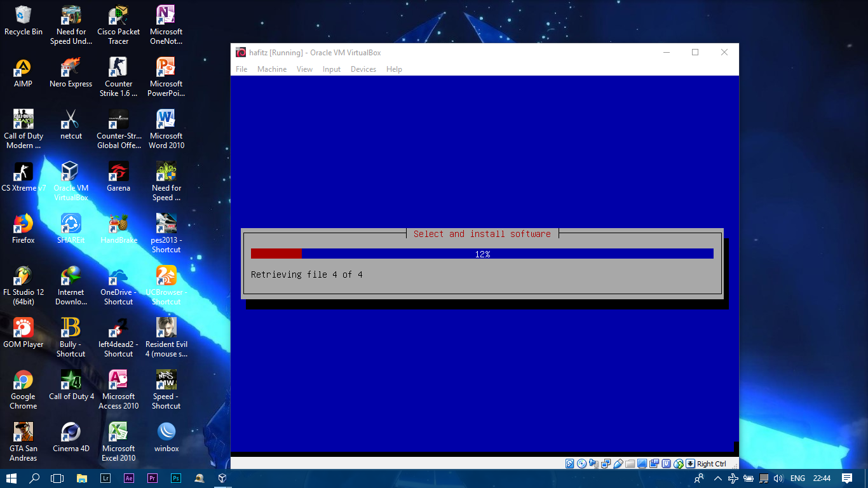Select Microsoft PowerPoint desktop shortcut

[x=166, y=78]
